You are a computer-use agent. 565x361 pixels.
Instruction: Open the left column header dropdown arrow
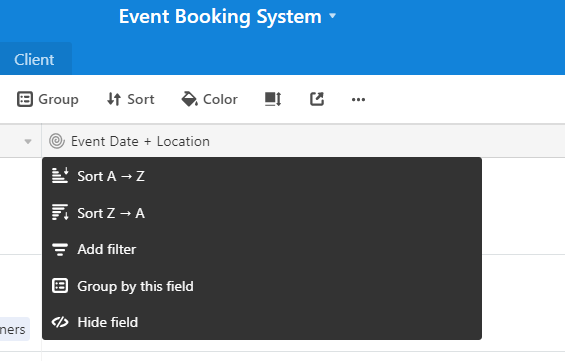28,142
